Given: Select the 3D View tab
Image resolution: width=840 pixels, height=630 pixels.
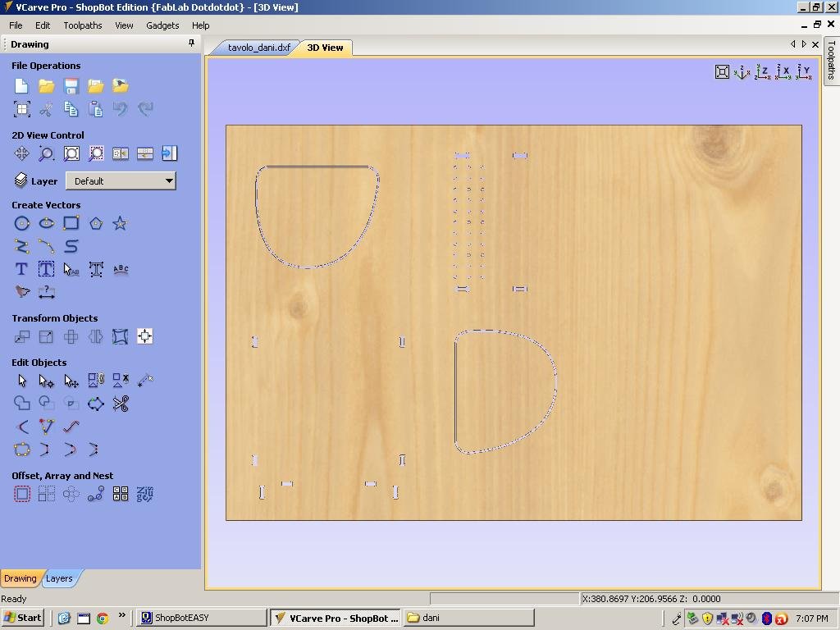Looking at the screenshot, I should (325, 47).
